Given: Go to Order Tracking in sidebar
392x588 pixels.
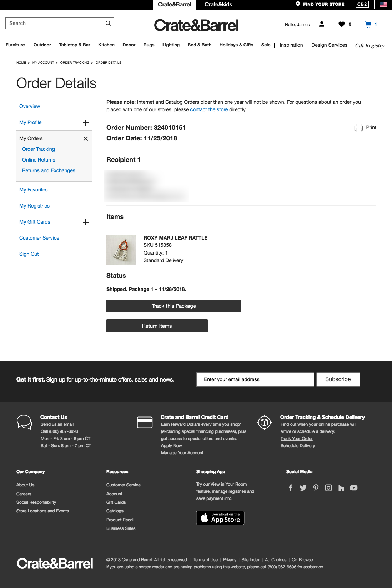Looking at the screenshot, I should pos(39,149).
